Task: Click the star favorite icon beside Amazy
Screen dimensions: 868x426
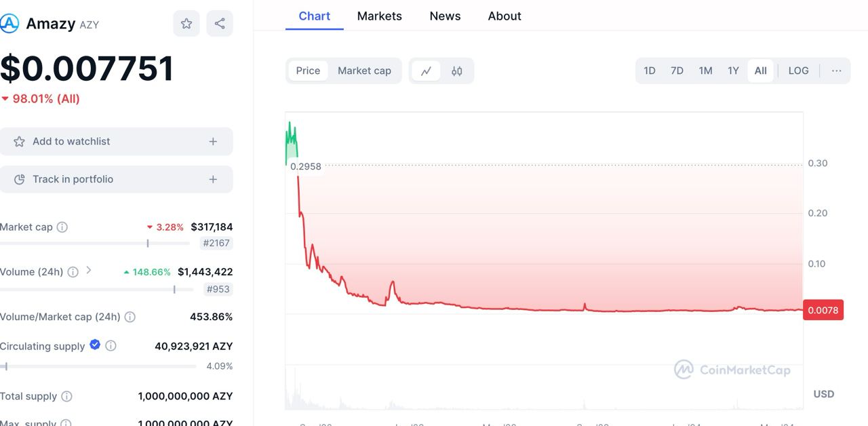Action: point(186,24)
